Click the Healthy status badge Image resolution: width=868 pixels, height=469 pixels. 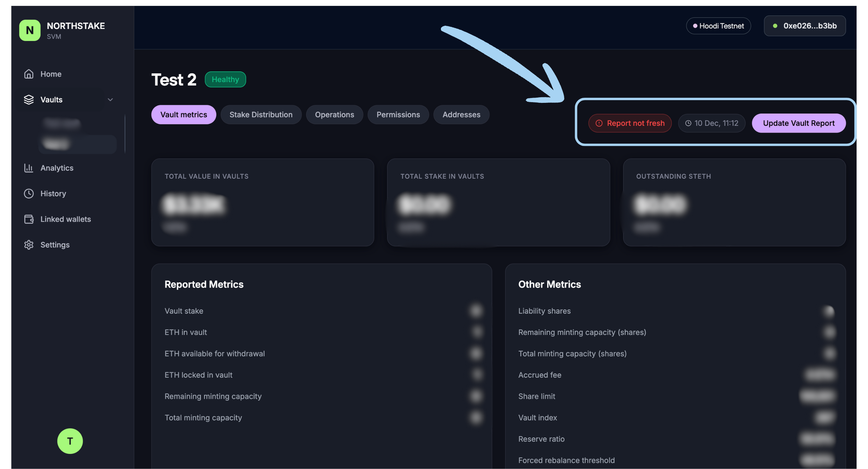225,80
